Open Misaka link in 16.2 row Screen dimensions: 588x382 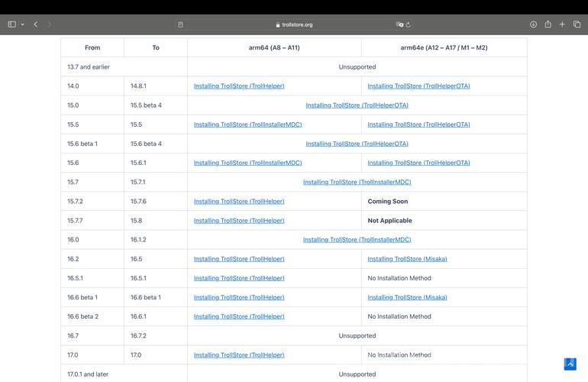(407, 259)
